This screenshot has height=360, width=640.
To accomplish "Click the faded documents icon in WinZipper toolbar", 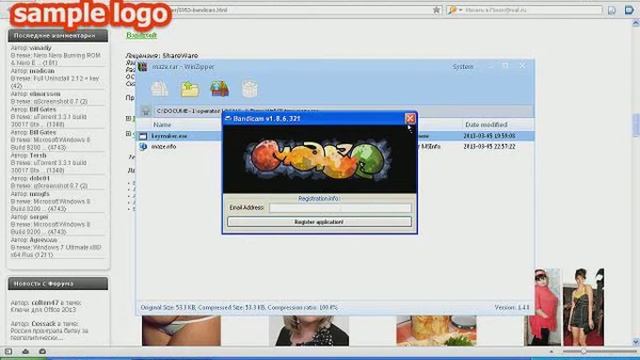I will [160, 89].
